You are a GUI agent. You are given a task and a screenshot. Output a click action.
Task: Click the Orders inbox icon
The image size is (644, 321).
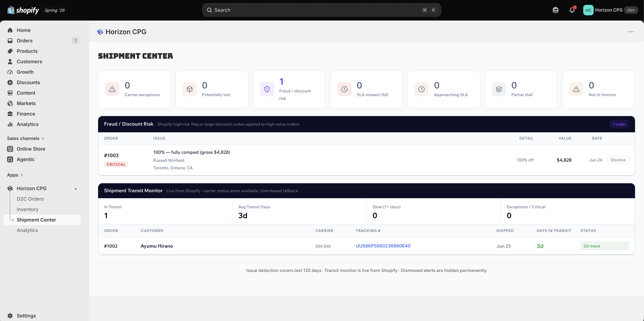10,40
